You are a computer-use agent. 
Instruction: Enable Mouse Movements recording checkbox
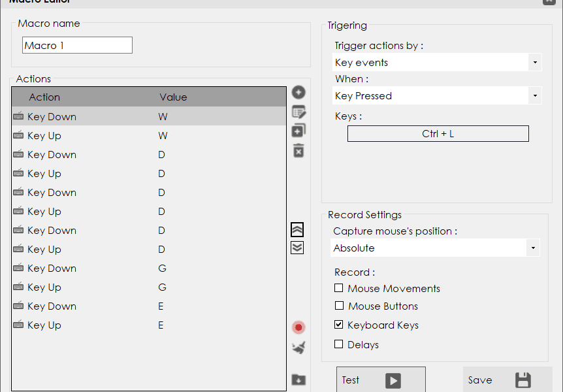click(339, 288)
